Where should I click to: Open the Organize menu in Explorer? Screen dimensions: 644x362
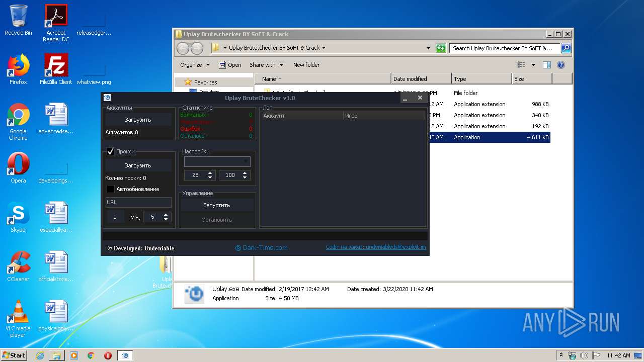(195, 65)
